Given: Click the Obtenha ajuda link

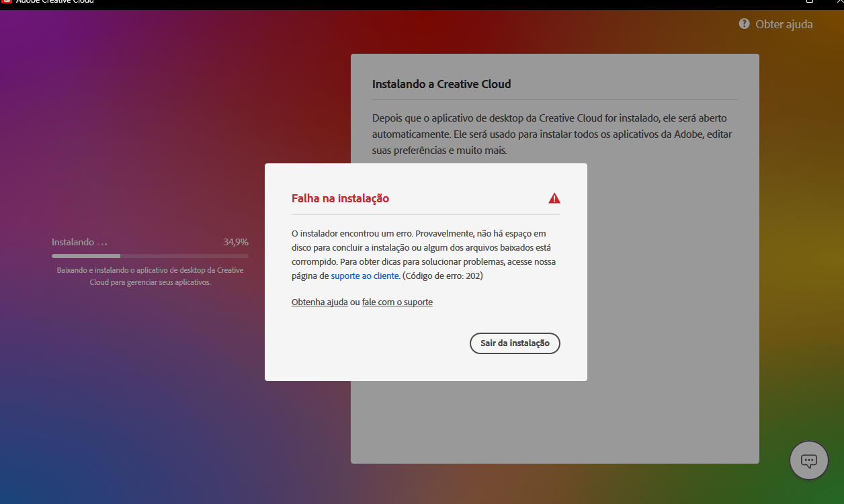Looking at the screenshot, I should click(319, 302).
